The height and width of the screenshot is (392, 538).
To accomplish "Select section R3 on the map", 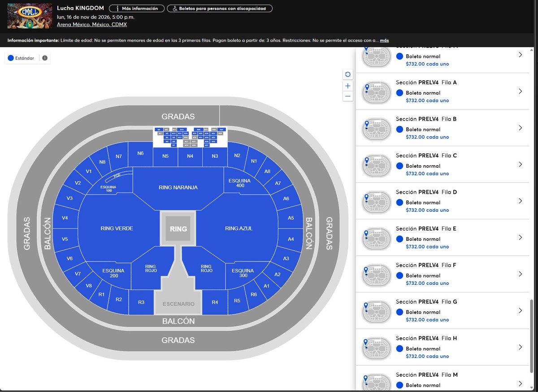I will tap(141, 302).
